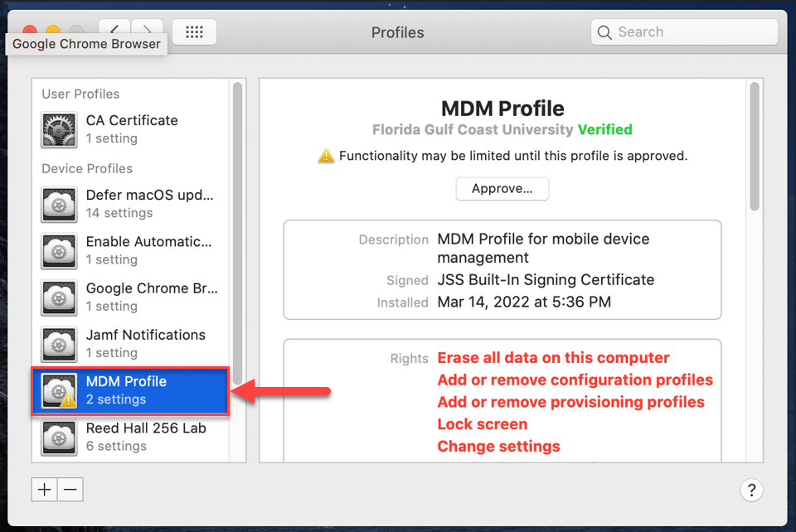Select Google Chrome Br... profile row
The image size is (796, 532).
tap(131, 297)
